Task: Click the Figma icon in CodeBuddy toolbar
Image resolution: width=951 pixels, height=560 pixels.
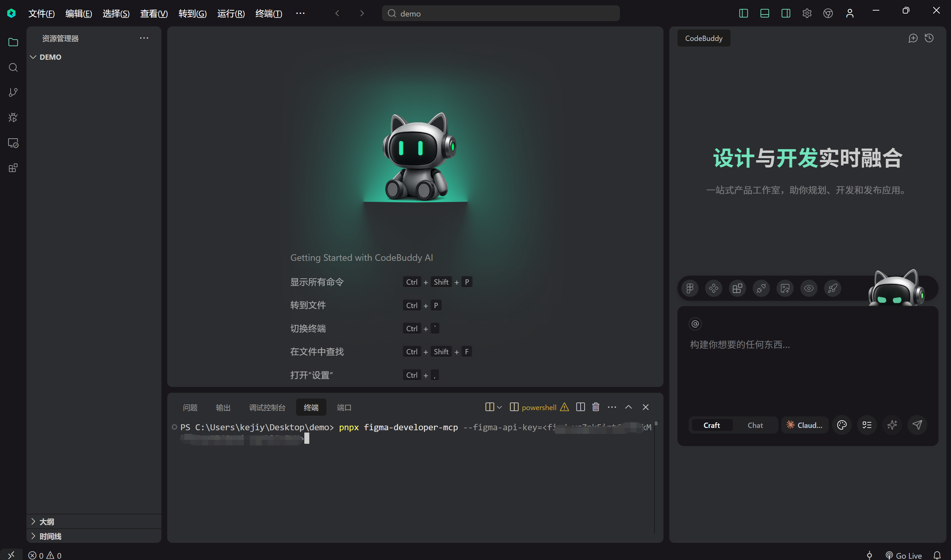Action: [690, 288]
